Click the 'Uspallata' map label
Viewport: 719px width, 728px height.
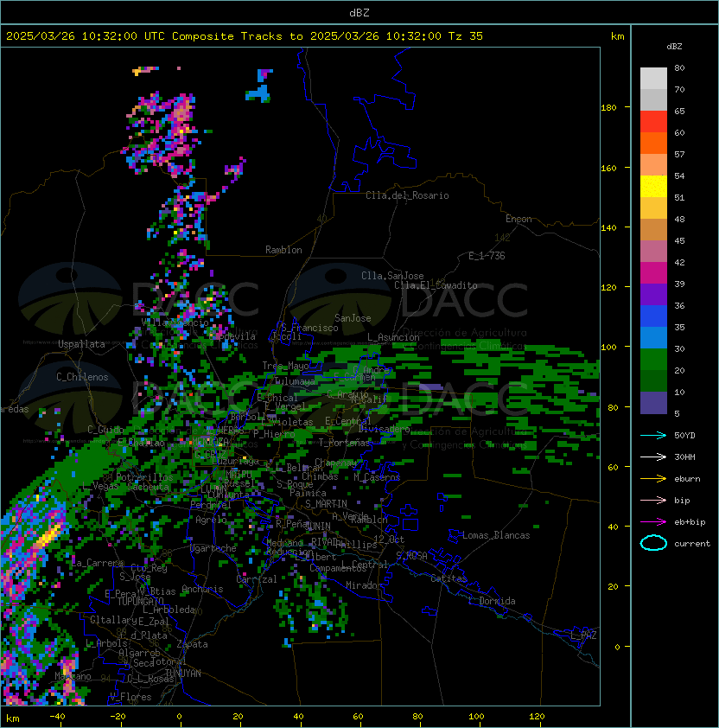pos(82,344)
